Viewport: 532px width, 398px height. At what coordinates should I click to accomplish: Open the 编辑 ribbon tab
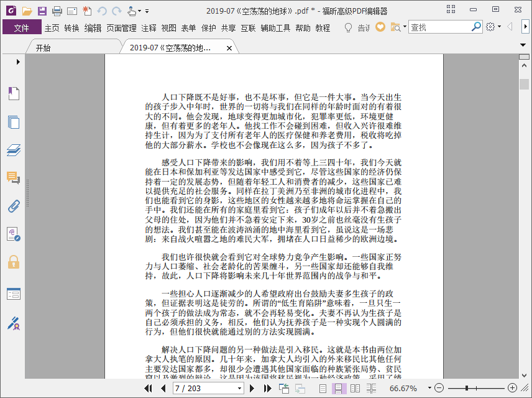coord(93,28)
